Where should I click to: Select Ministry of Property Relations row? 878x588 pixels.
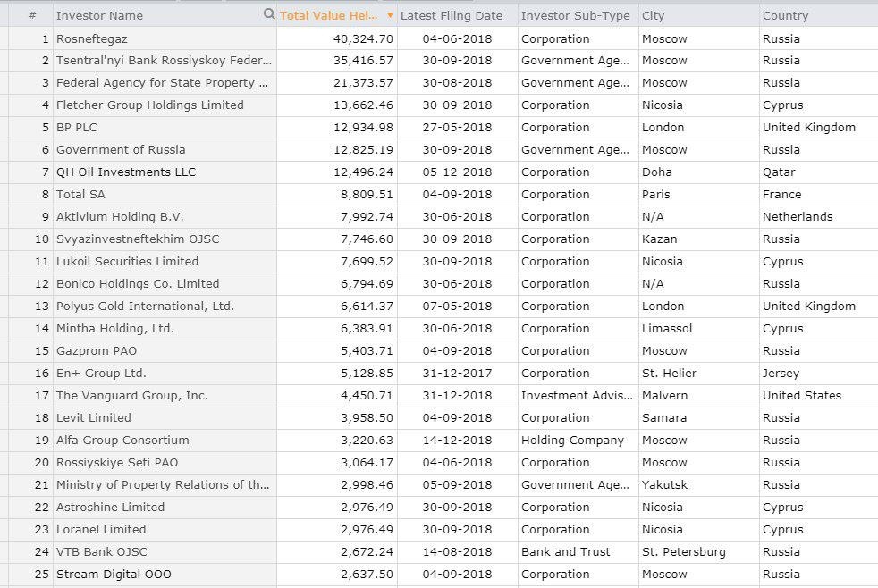[x=163, y=485]
